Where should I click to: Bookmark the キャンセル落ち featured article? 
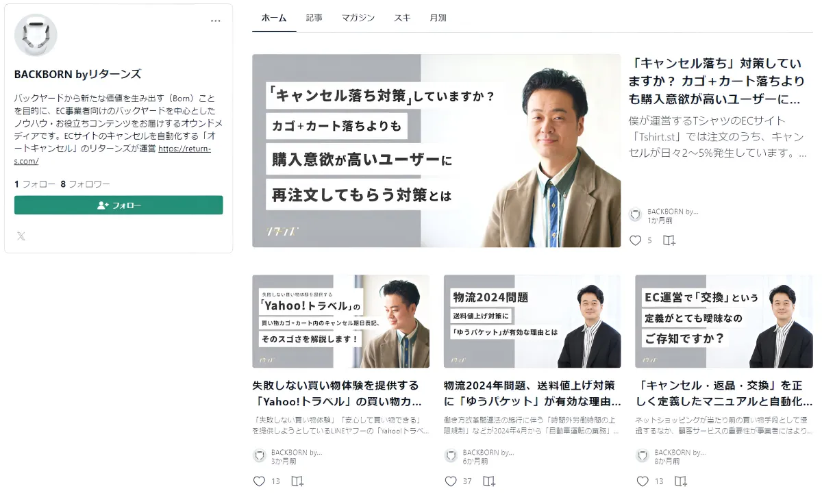pos(669,240)
